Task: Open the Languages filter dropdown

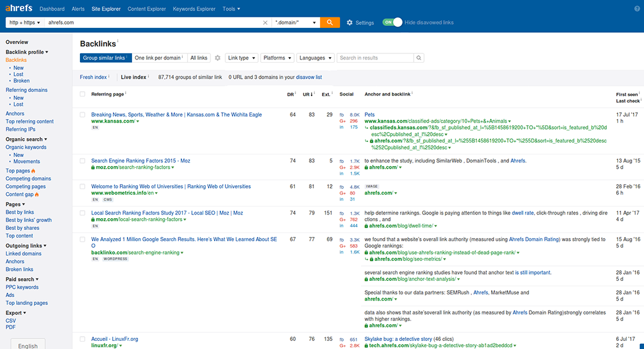Action: 316,58
